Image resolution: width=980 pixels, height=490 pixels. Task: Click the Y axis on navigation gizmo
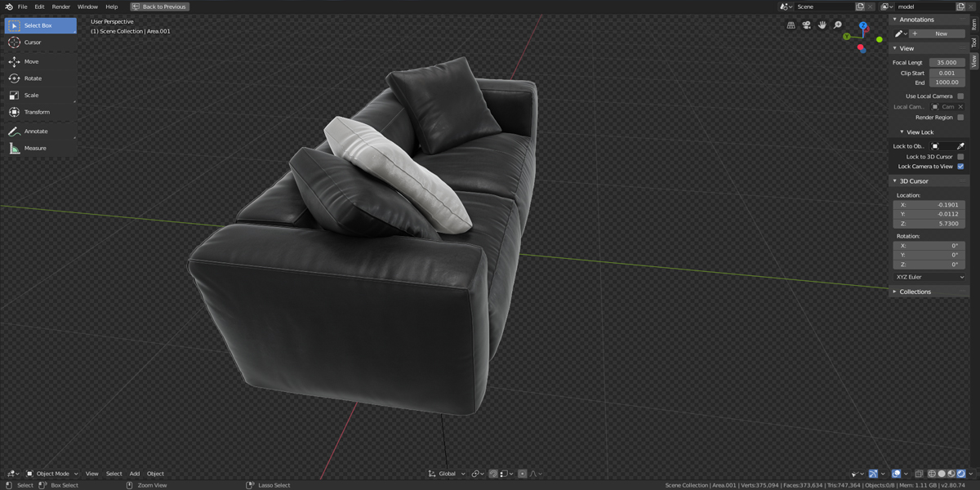click(847, 37)
